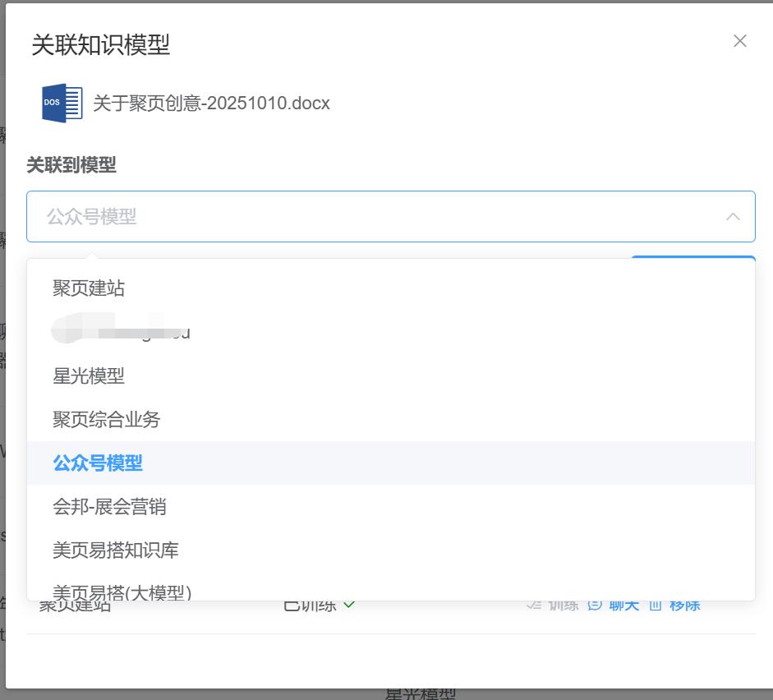Click the DOS document file icon
The width and height of the screenshot is (773, 700).
(62, 104)
